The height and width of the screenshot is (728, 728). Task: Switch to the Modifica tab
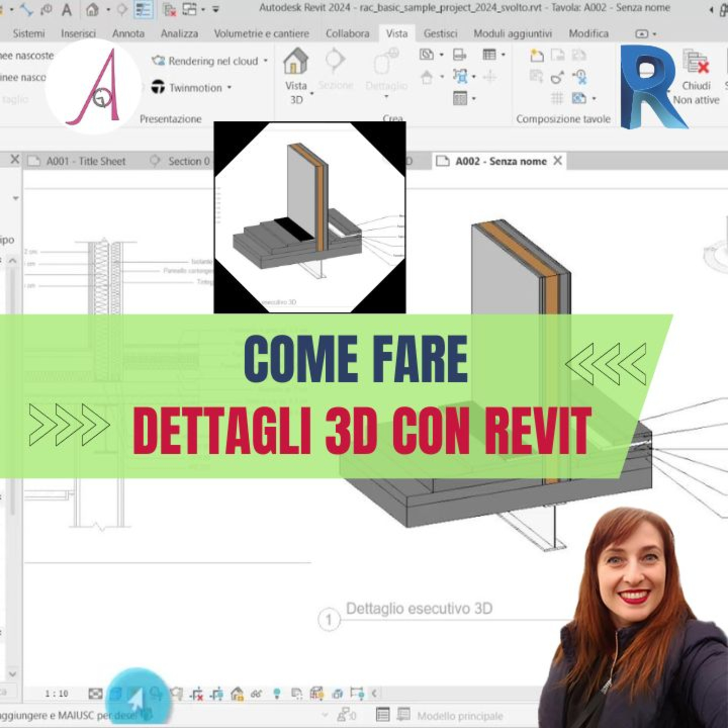tap(588, 33)
